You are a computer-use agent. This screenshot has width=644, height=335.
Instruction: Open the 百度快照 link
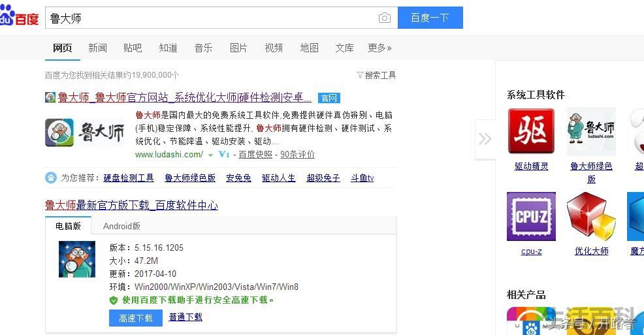255,154
